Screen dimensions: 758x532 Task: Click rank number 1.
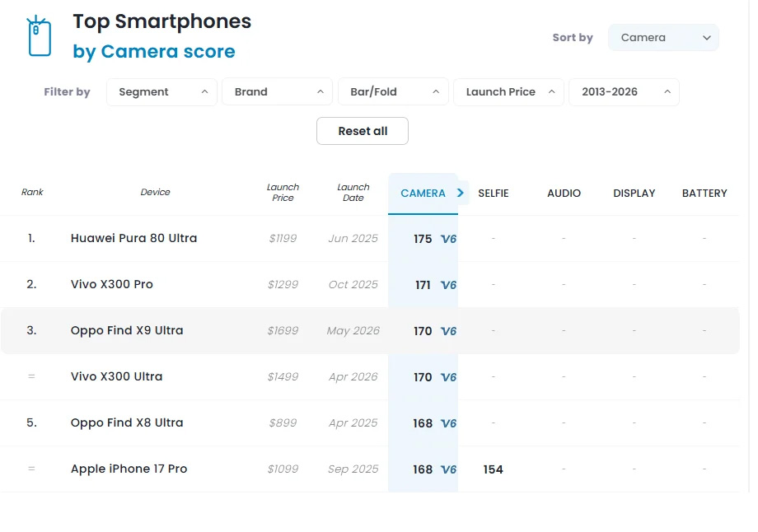pyautogui.click(x=31, y=238)
